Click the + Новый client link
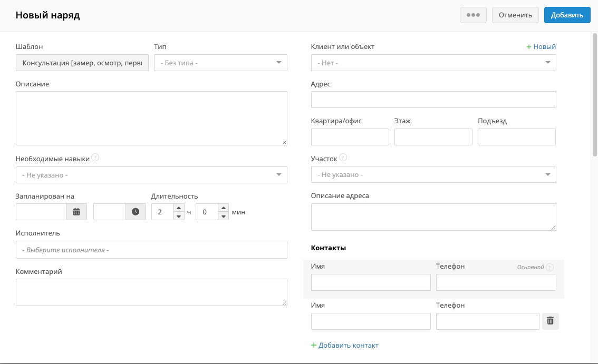This screenshot has width=598, height=364. pyautogui.click(x=541, y=46)
